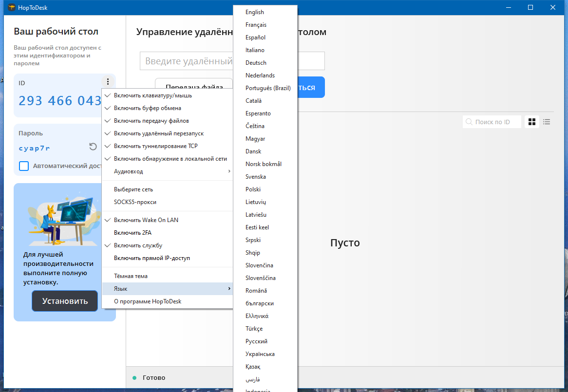The height and width of the screenshot is (392, 568).
Task: Select Magyar language
Action: pyautogui.click(x=265, y=139)
